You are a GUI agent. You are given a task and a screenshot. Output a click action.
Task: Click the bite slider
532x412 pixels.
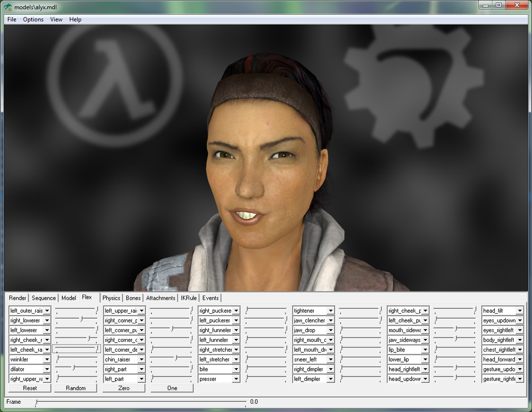pyautogui.click(x=265, y=368)
